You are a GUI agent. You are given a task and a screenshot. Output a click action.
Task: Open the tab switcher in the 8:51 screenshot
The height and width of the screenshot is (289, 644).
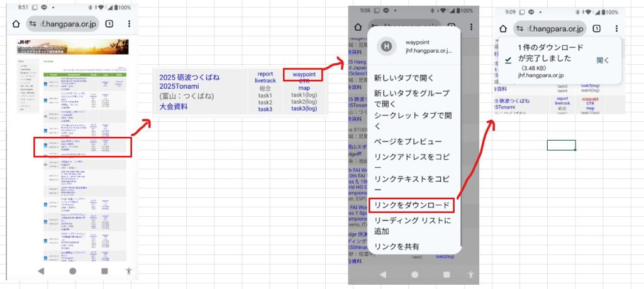(109, 24)
